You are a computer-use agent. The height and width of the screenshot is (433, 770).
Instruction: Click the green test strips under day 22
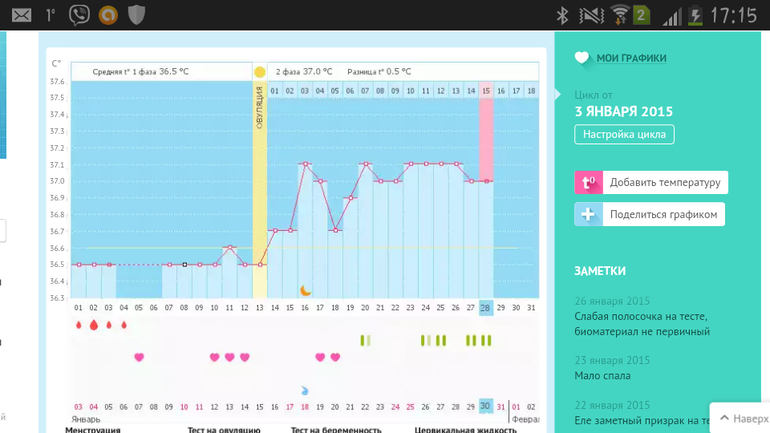[x=365, y=341]
